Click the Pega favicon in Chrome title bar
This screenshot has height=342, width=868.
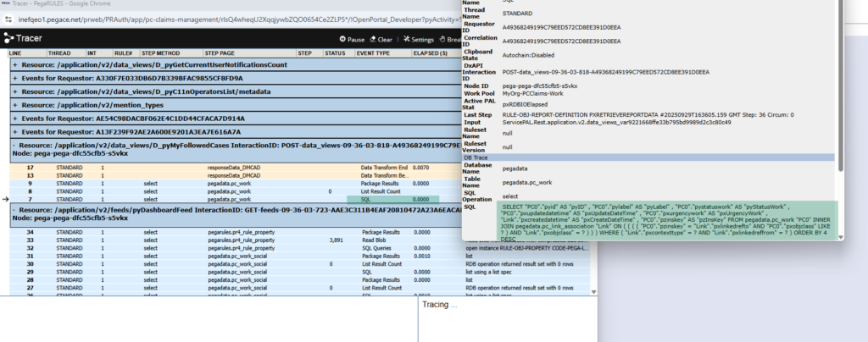pos(6,3)
